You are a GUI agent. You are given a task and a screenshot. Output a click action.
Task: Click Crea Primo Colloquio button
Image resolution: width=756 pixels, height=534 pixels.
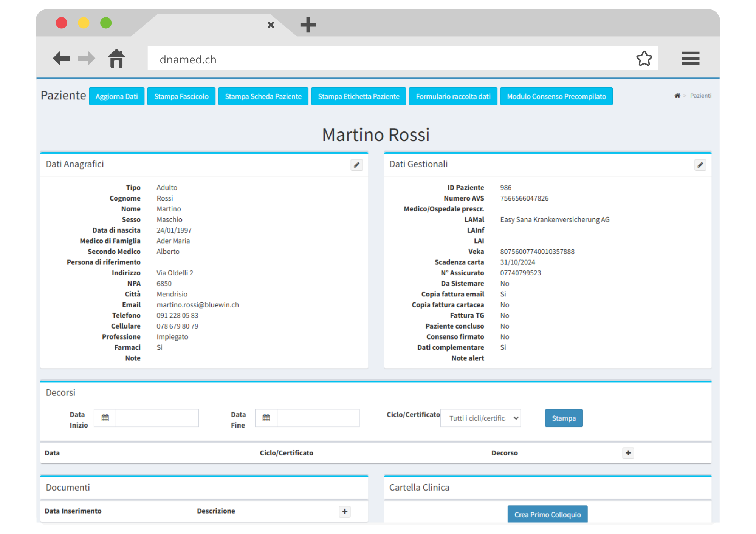tap(547, 514)
